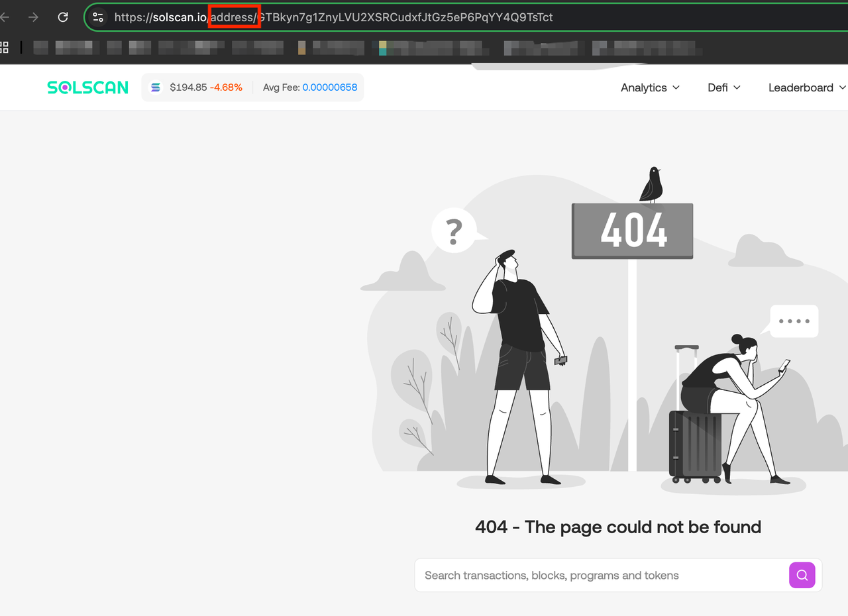Click the URL text in the address bar

pyautogui.click(x=397, y=17)
